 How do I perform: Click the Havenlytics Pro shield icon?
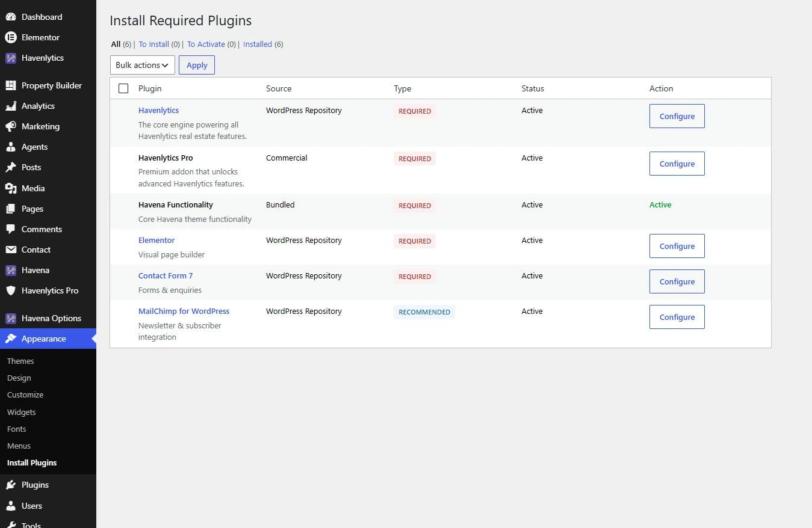(11, 290)
